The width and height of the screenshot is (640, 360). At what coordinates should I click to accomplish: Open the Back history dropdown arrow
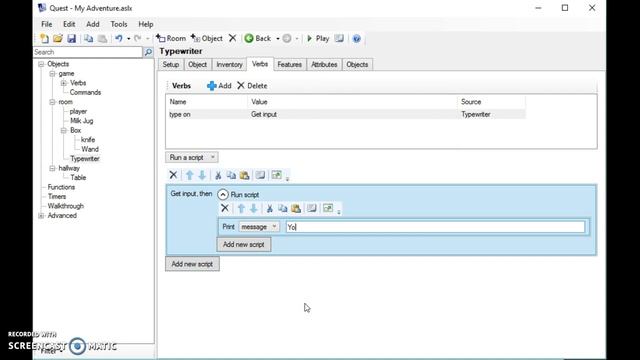[x=278, y=38]
